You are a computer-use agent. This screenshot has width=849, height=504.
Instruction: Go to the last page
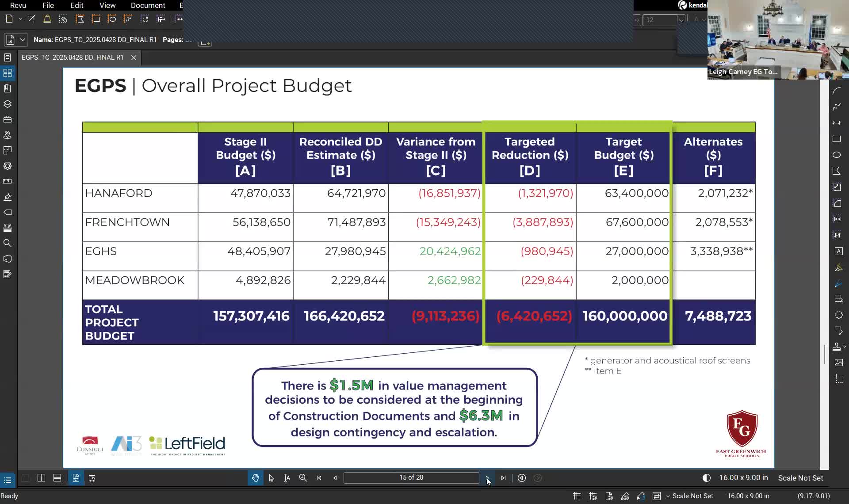pos(503,478)
